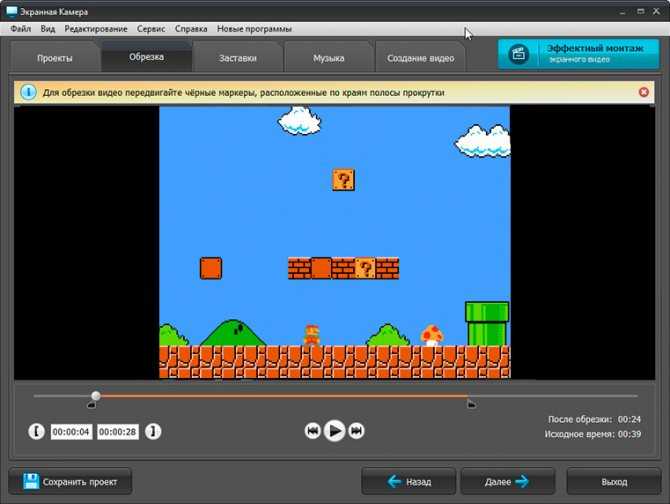Maximize the Экранная Камера window
The width and height of the screenshot is (670, 504).
(640, 12)
